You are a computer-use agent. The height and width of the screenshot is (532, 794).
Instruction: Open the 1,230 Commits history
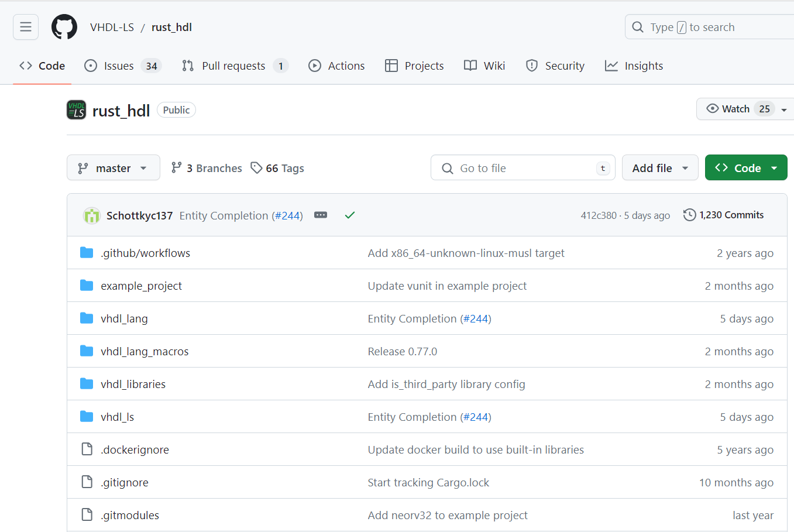pos(724,215)
